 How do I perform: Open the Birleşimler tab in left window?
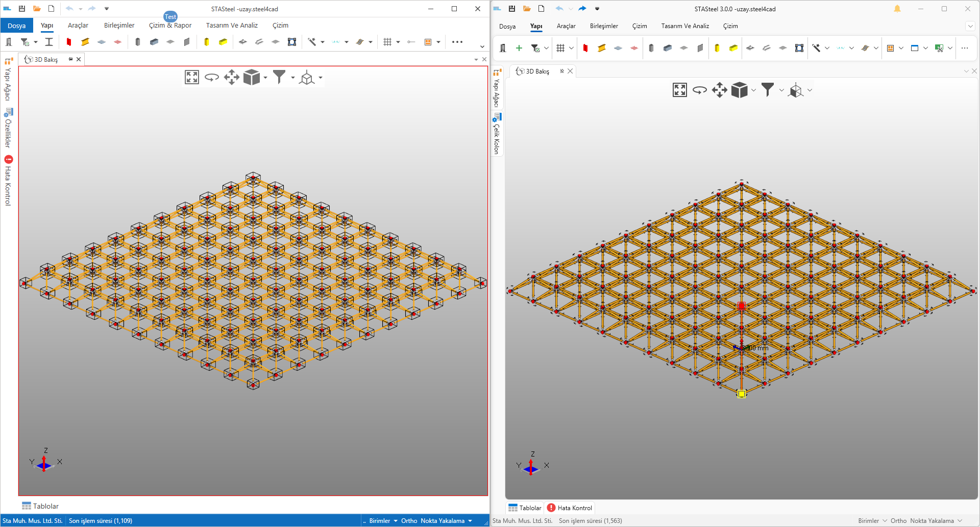tap(119, 25)
